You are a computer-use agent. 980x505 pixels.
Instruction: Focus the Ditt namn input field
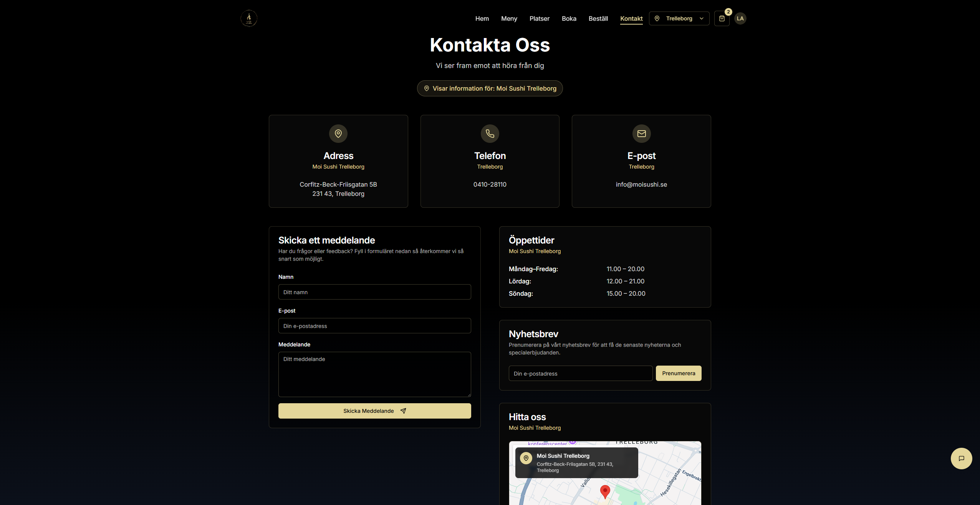374,292
